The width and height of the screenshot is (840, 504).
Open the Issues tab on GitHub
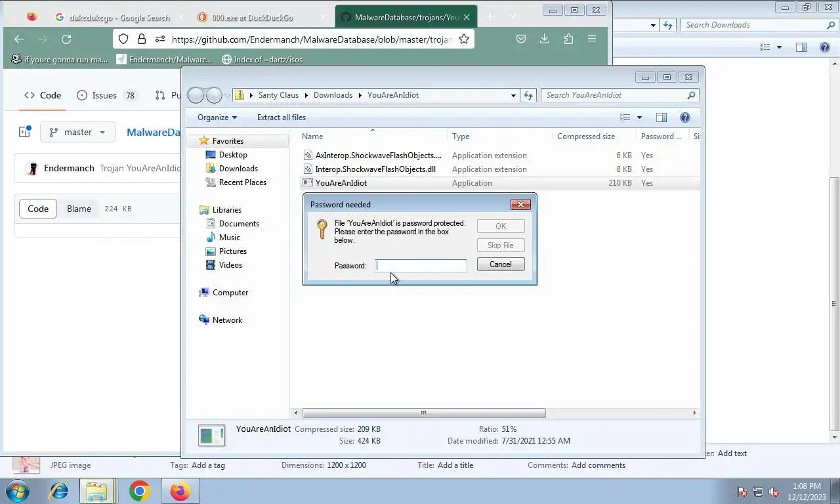(x=106, y=95)
